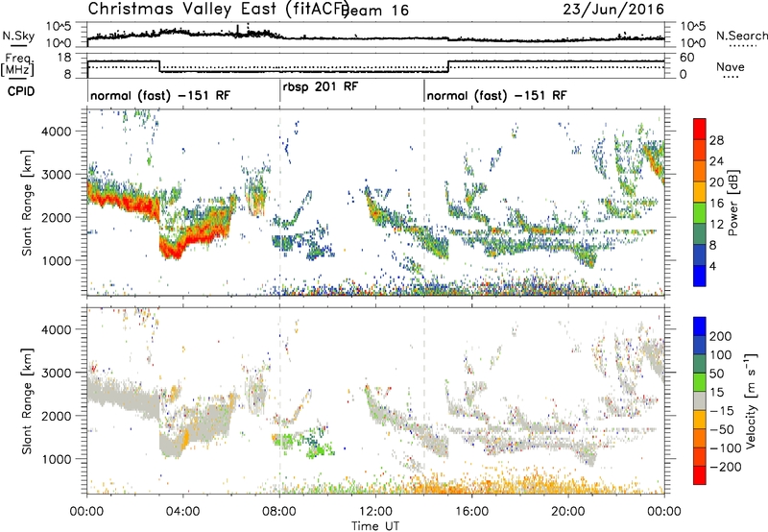
Task: Click the 'Freq. [MHz]' axis label
Action: click(18, 65)
